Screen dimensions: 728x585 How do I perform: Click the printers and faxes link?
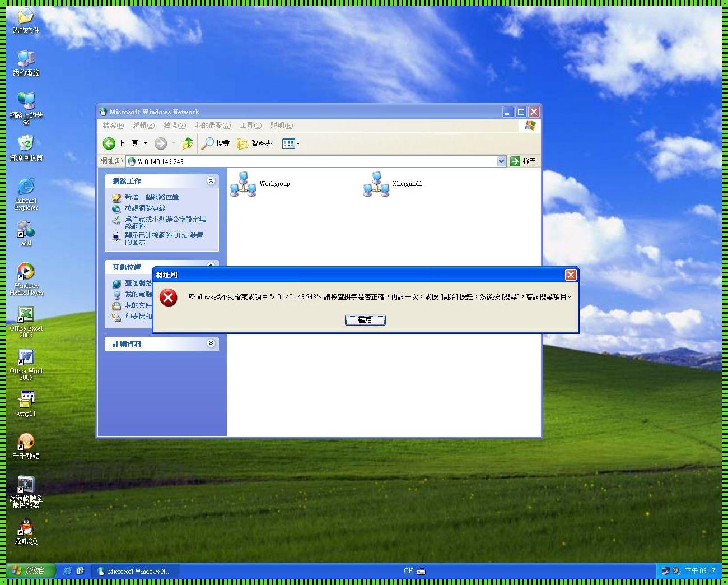click(x=138, y=317)
